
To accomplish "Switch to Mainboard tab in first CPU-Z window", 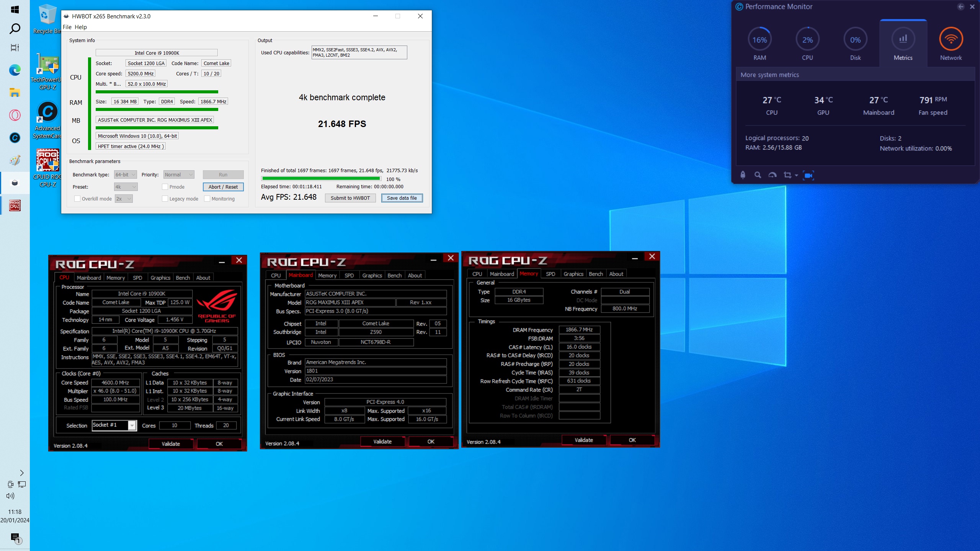I will pyautogui.click(x=89, y=277).
